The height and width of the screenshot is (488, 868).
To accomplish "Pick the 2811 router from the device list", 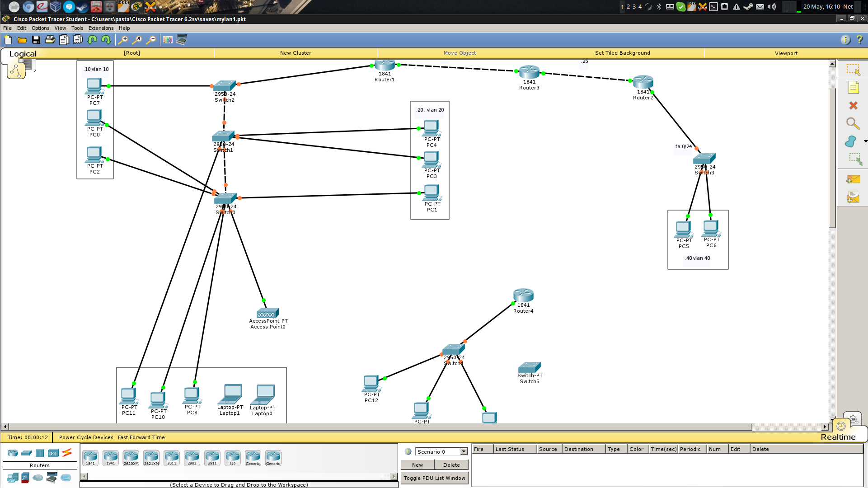I will (x=171, y=458).
